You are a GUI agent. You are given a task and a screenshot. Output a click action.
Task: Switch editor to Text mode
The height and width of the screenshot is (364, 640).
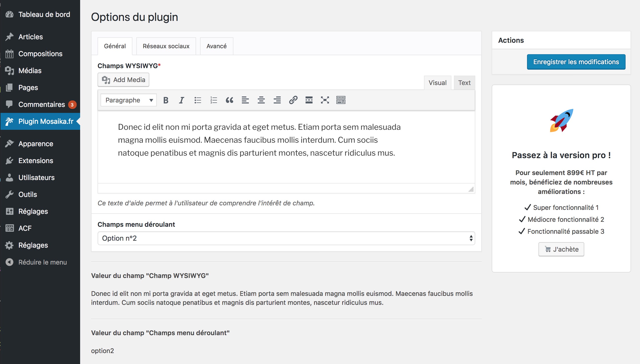tap(464, 83)
